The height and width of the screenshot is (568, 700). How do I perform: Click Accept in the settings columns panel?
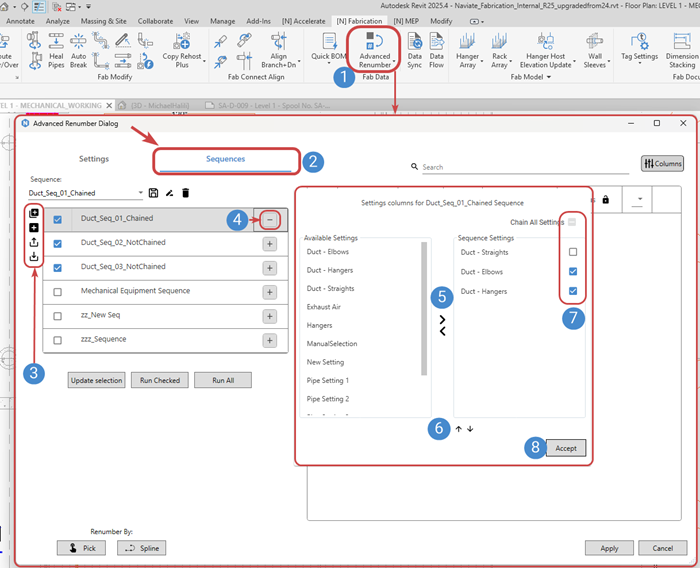pos(565,448)
